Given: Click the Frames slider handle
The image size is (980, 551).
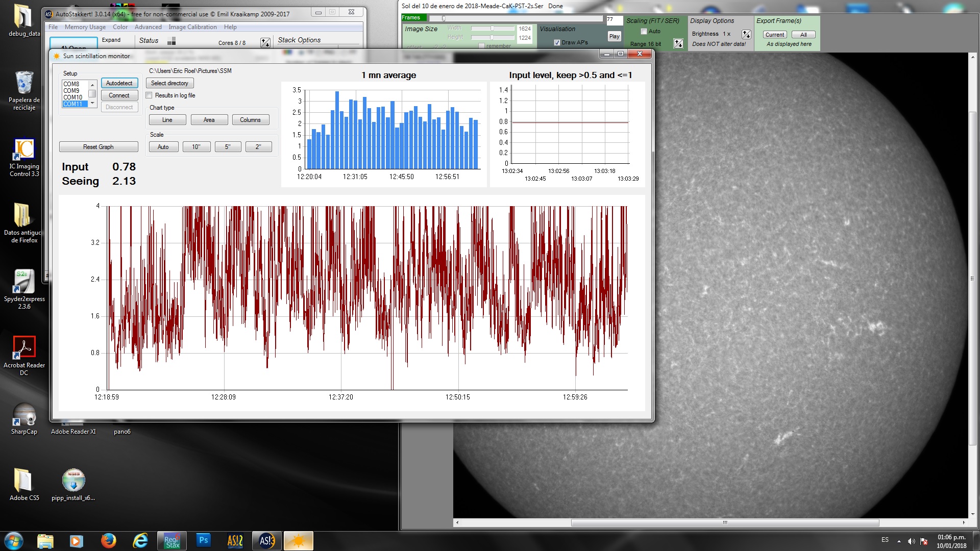Looking at the screenshot, I should pos(444,18).
